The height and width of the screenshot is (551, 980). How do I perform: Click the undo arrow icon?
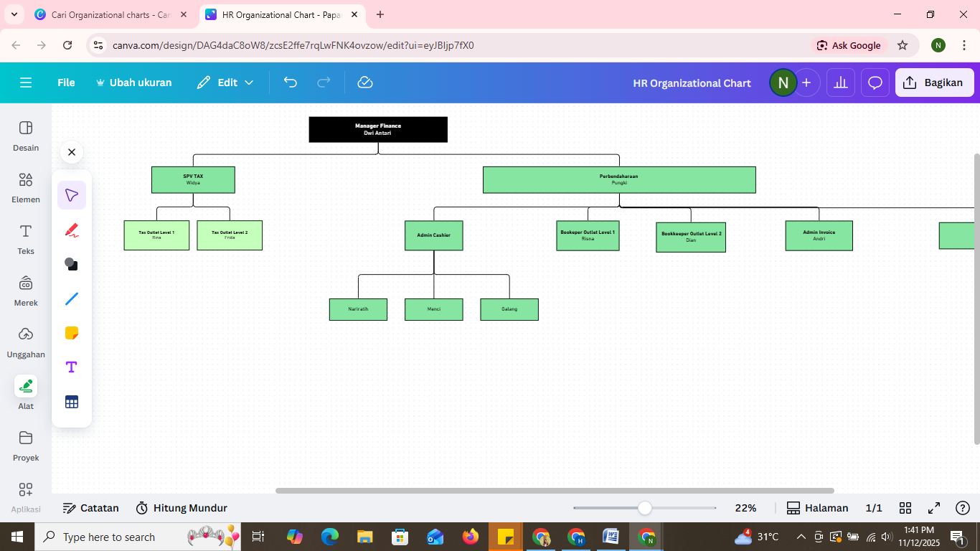(291, 83)
